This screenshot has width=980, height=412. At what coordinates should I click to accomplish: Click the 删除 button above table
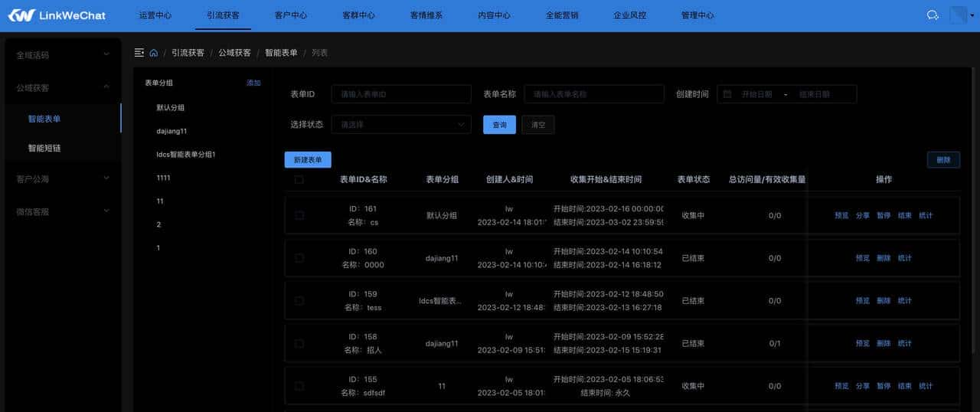(943, 160)
